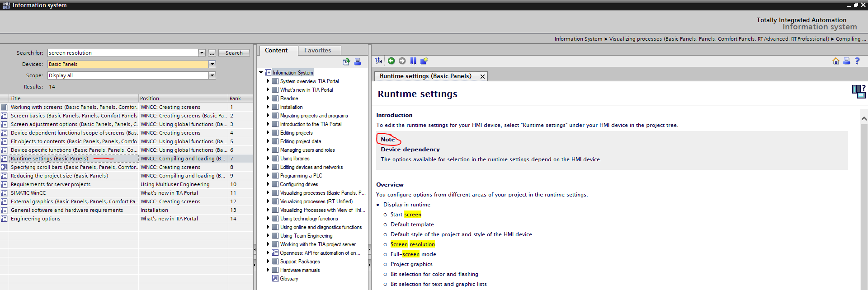Click the gray forward navigation arrow

[402, 61]
